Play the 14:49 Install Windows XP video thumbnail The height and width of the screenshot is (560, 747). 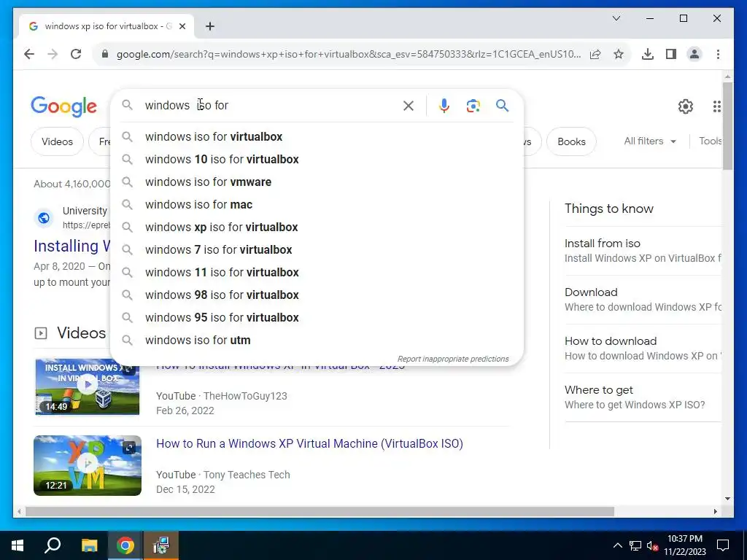click(x=88, y=386)
